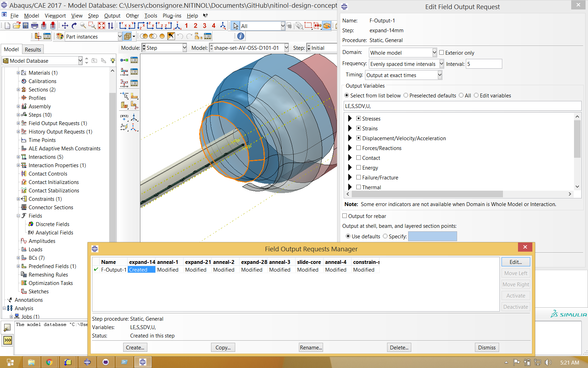Select the Box Zoom tool

click(x=92, y=26)
